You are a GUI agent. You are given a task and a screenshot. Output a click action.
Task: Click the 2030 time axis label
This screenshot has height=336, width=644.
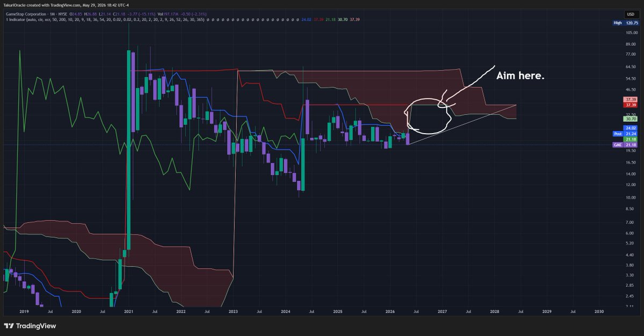pyautogui.click(x=599, y=311)
